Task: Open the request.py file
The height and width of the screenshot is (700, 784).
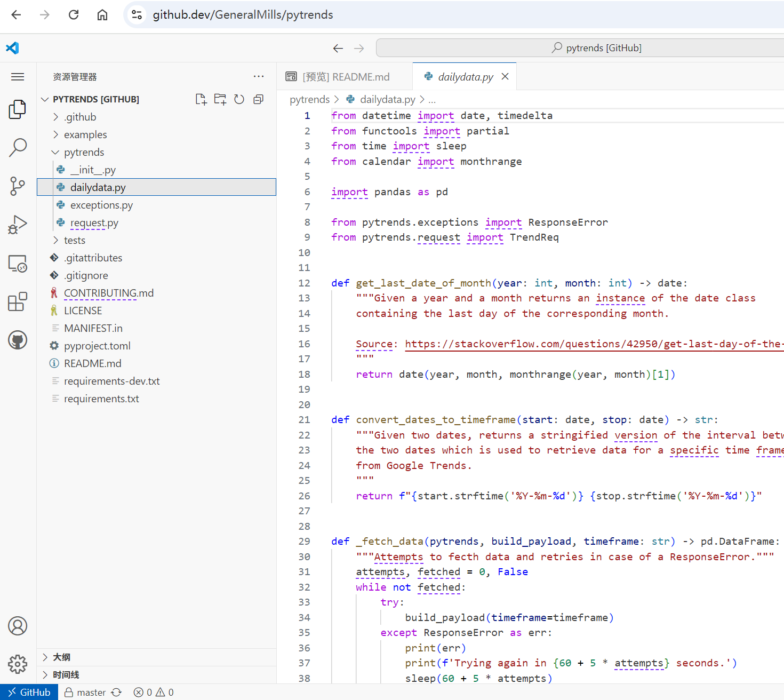Action: click(x=94, y=222)
